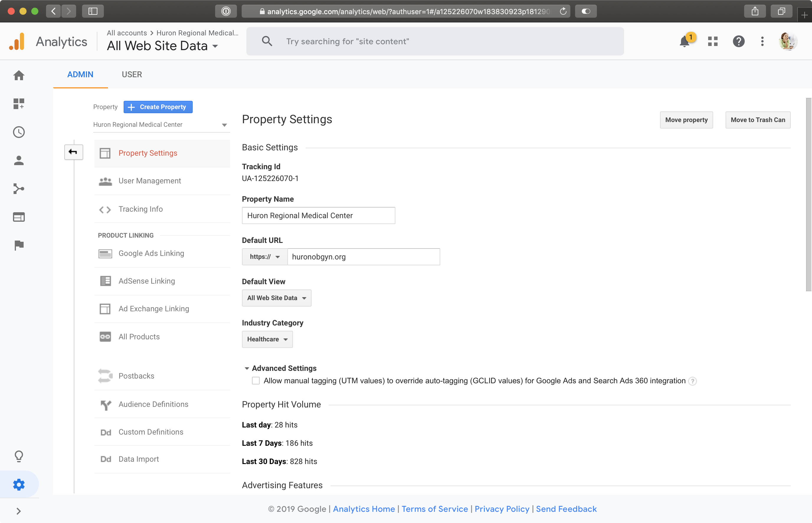Click the page vertical scrollbar

808,195
